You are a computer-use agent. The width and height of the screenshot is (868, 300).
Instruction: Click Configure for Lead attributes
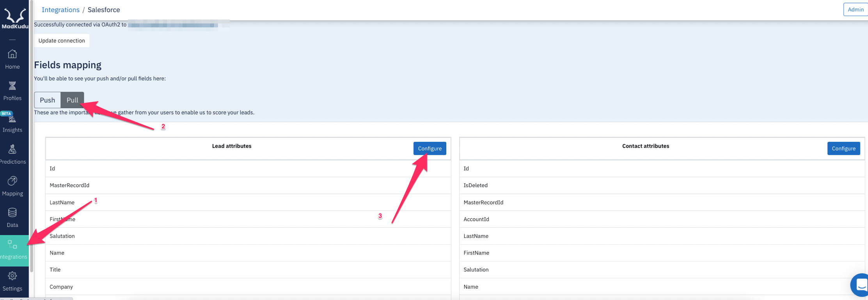click(430, 148)
